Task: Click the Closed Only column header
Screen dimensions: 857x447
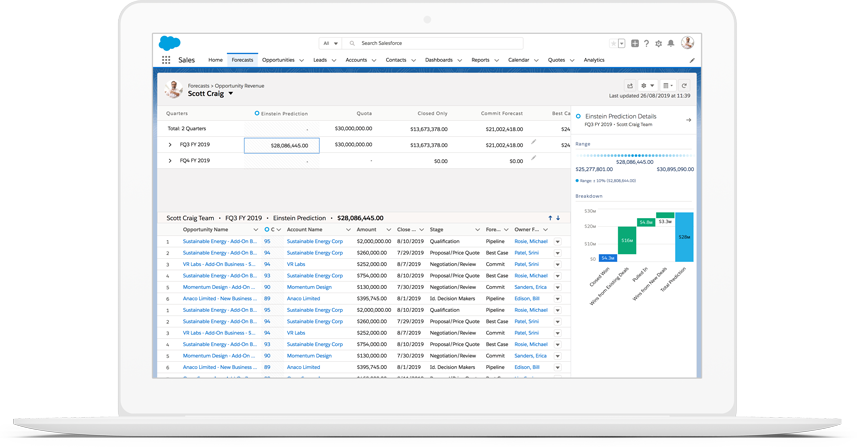Action: 432,114
